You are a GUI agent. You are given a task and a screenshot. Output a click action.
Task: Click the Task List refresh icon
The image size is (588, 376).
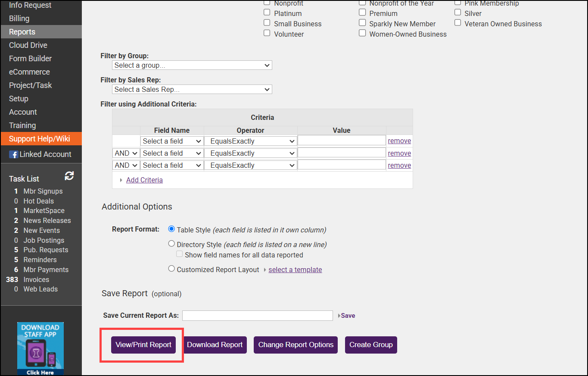69,176
